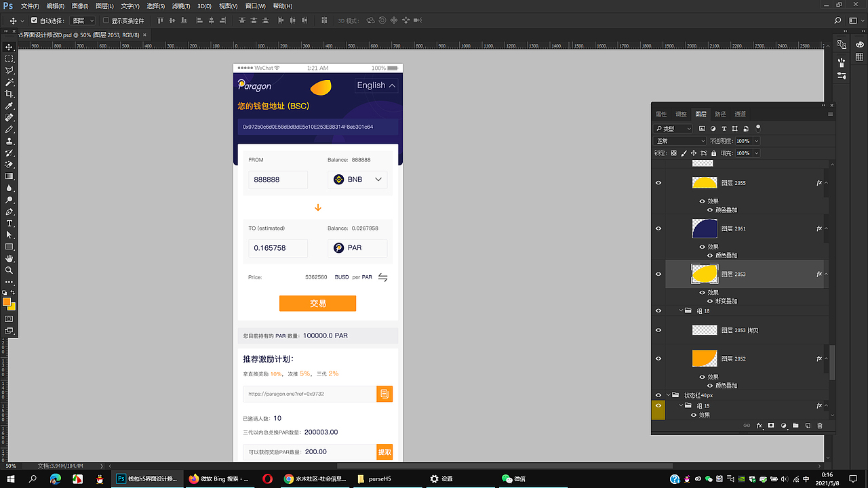Screen dimensions: 868x488
Task: Open the 文件(F) menu
Action: (30, 6)
